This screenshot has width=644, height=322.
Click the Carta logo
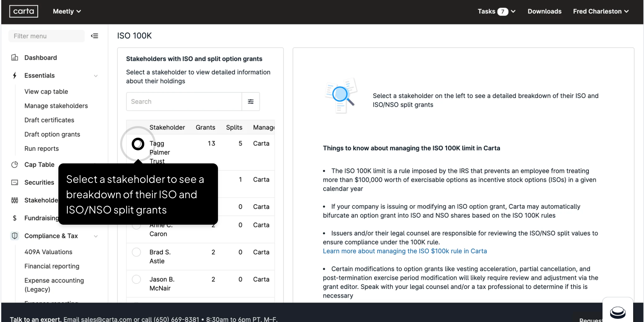(x=24, y=11)
